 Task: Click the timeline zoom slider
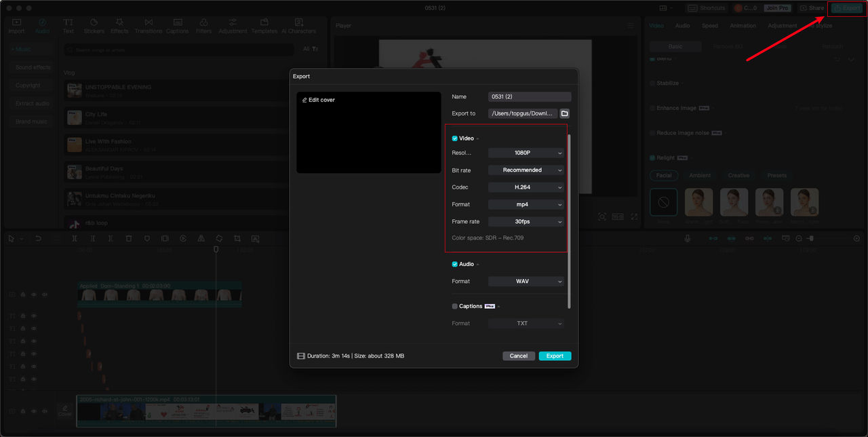(810, 238)
